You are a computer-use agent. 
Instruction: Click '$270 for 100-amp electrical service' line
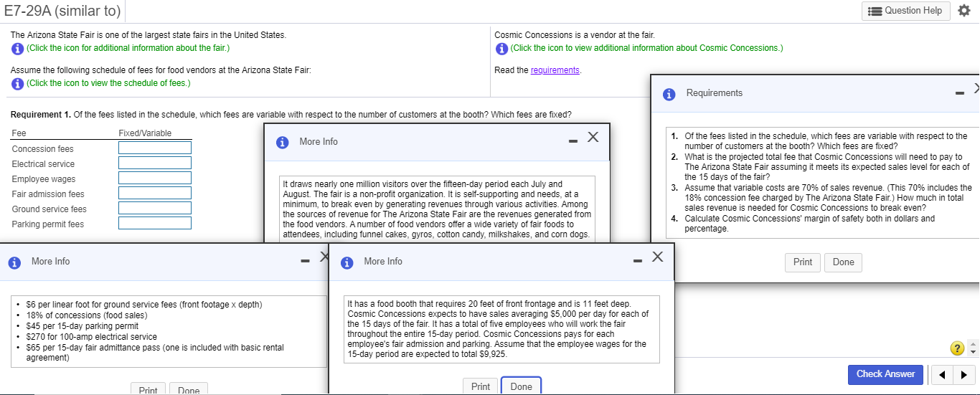91,336
